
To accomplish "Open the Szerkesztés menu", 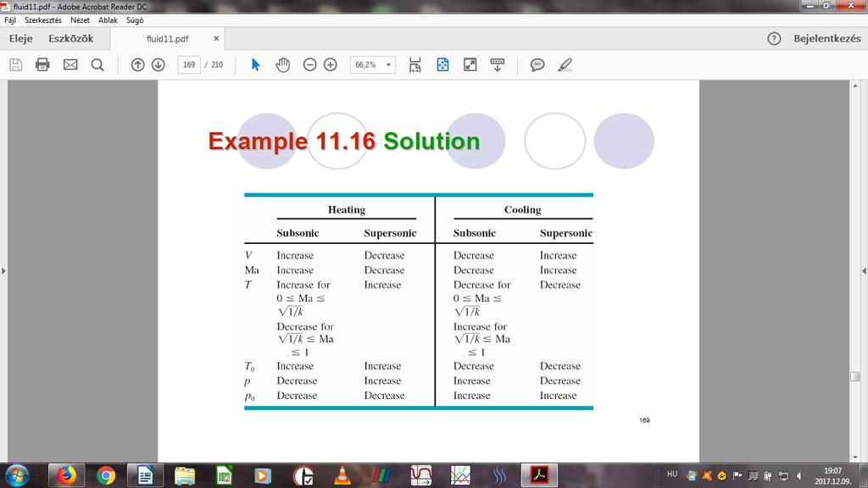I will click(x=42, y=20).
